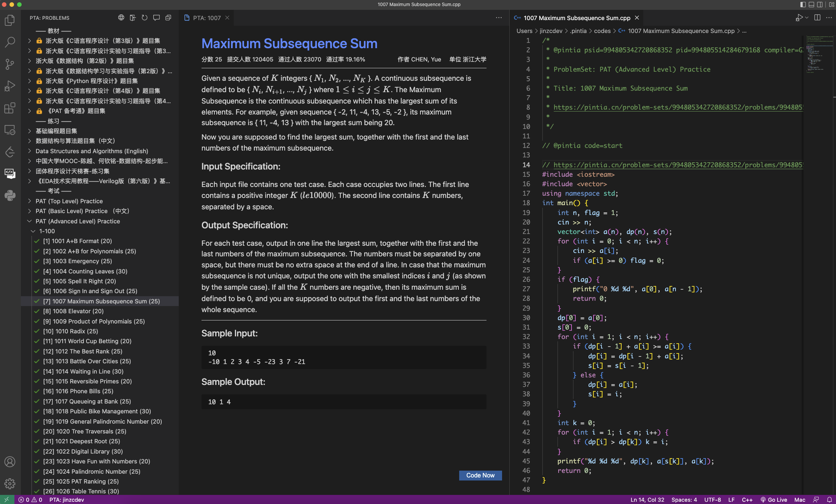Open Source Control in the activity bar

click(x=9, y=64)
